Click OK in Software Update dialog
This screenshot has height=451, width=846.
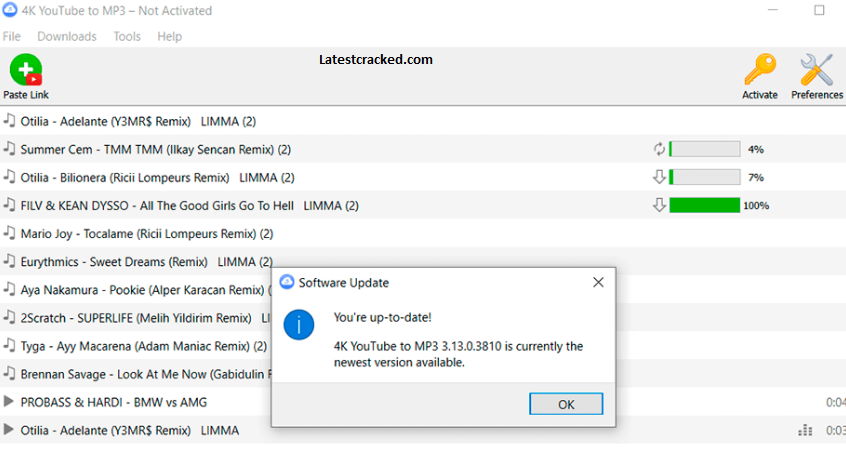[566, 404]
